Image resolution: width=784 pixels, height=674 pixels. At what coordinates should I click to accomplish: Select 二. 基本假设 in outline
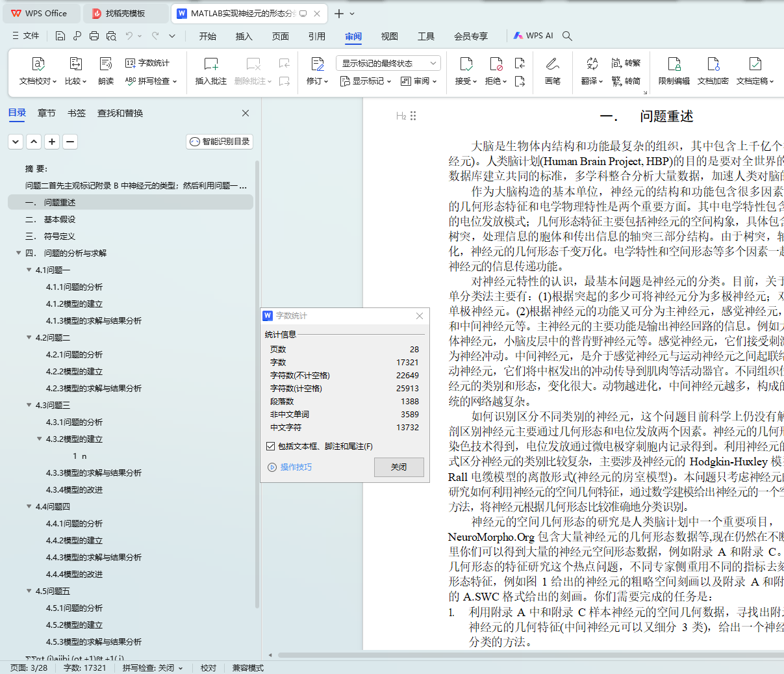click(51, 219)
